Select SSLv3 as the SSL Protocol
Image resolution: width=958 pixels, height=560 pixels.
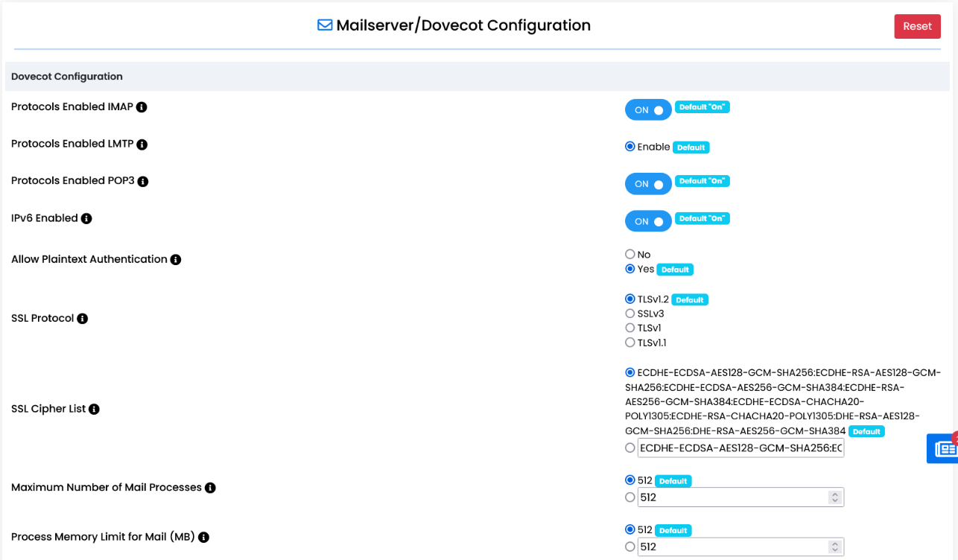(x=630, y=314)
